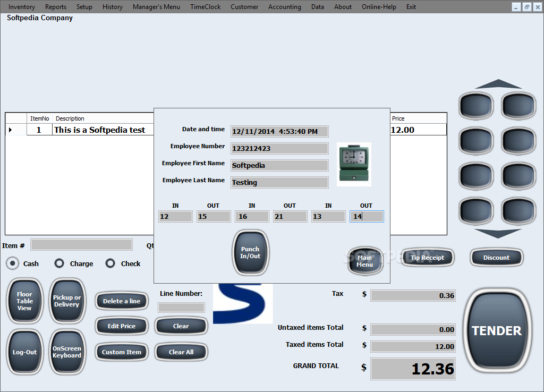Click the price cell showing 12.00
This screenshot has width=544, height=392.
(418, 130)
